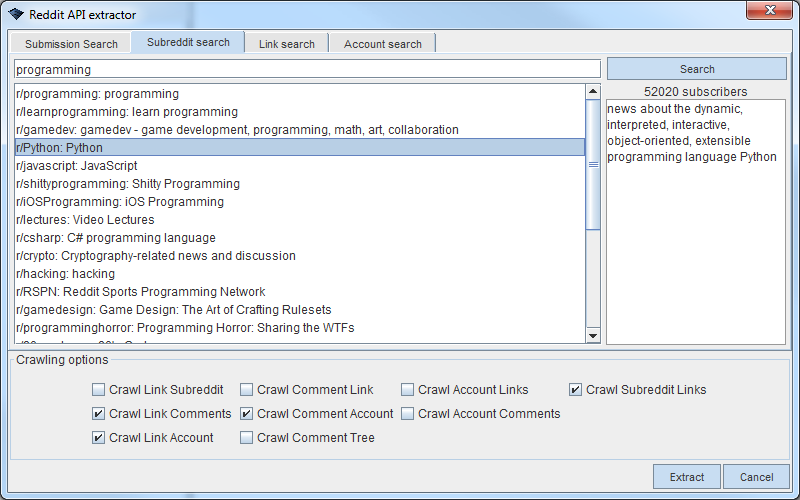Viewport: 800px width, 500px height.
Task: Switch to the Submission Search tab
Action: (71, 44)
